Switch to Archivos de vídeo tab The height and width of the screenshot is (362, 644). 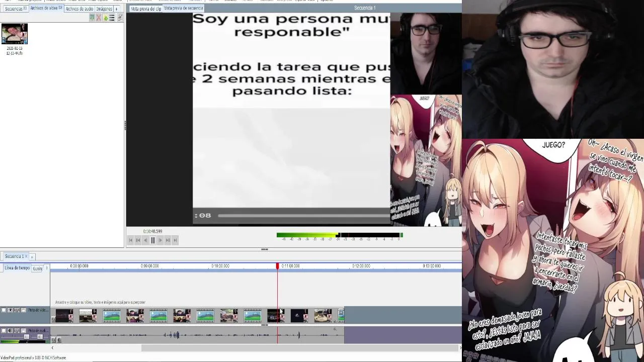[x=46, y=9]
